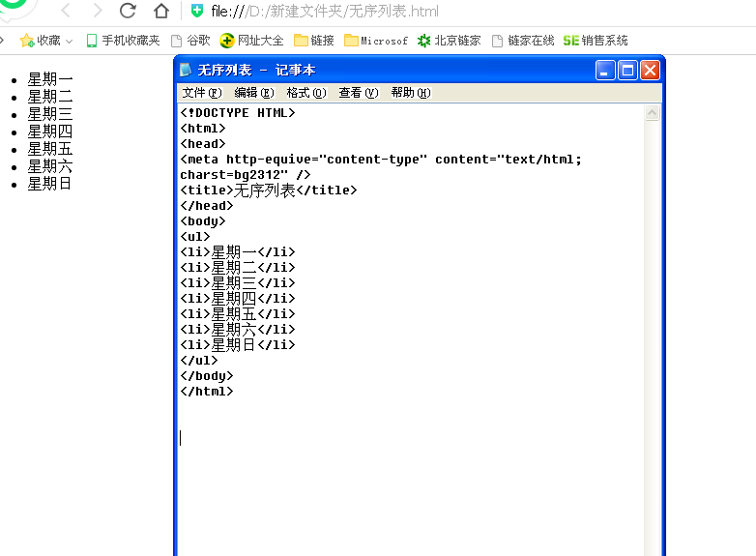The image size is (756, 556).
Task: Click the <title>无序列表</title> line
Action: (x=269, y=190)
